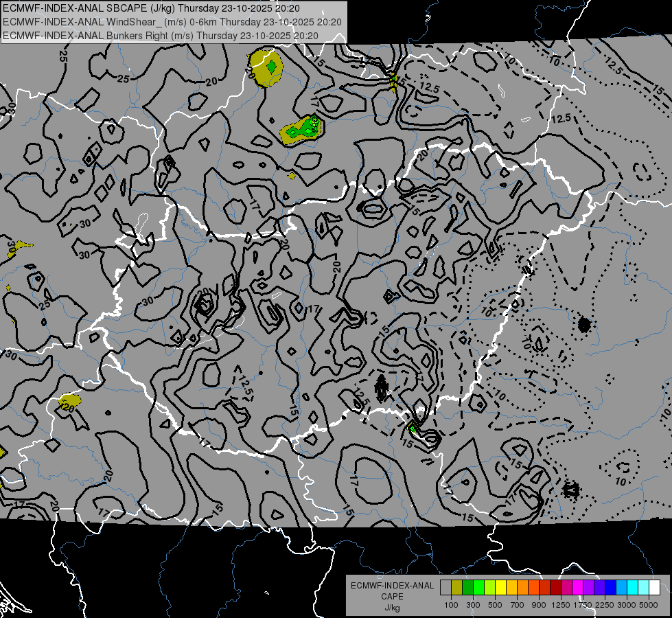
Task: Select the white legend swatch
Action: pos(654,587)
